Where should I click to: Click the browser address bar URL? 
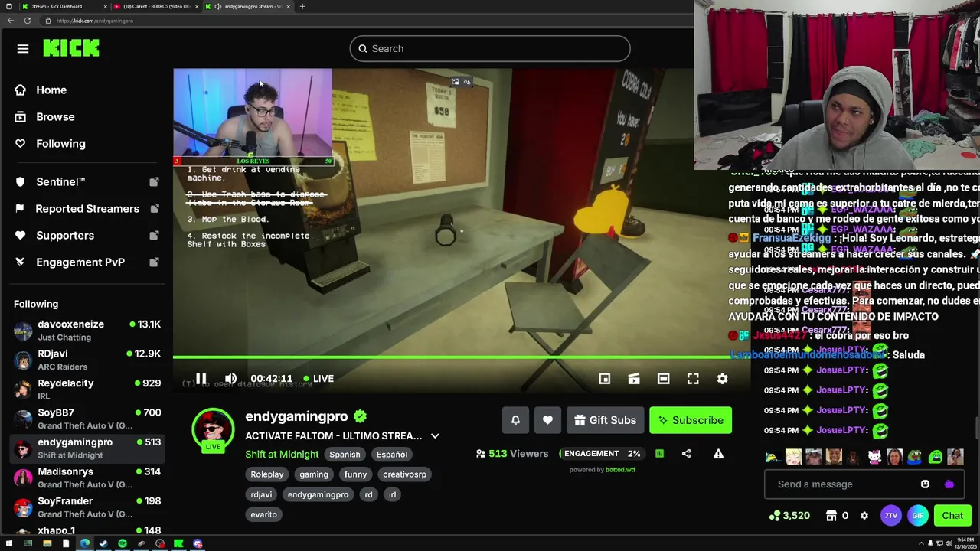95,21
